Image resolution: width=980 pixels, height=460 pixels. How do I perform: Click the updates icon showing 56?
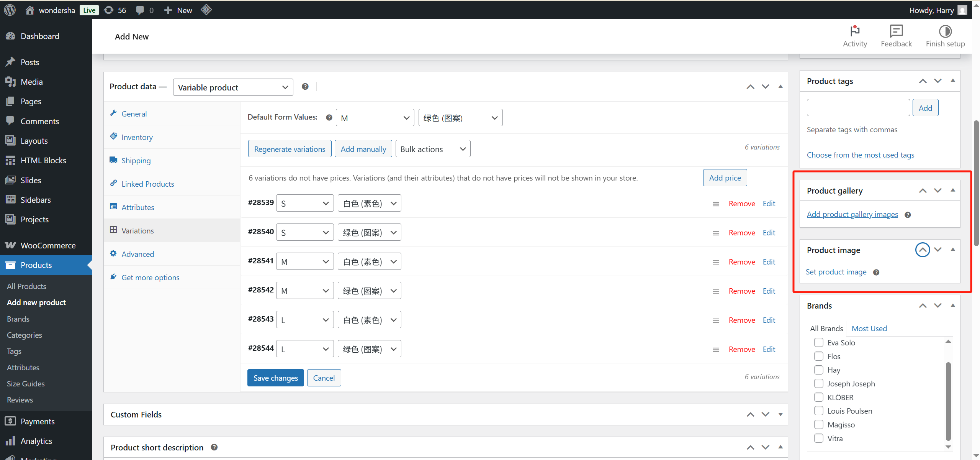109,10
